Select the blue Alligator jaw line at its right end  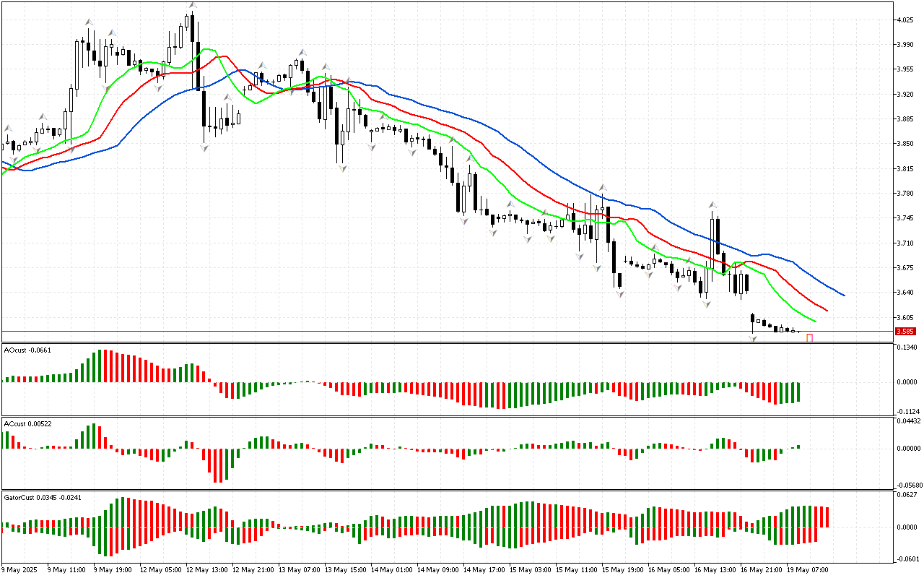pyautogui.click(x=843, y=295)
